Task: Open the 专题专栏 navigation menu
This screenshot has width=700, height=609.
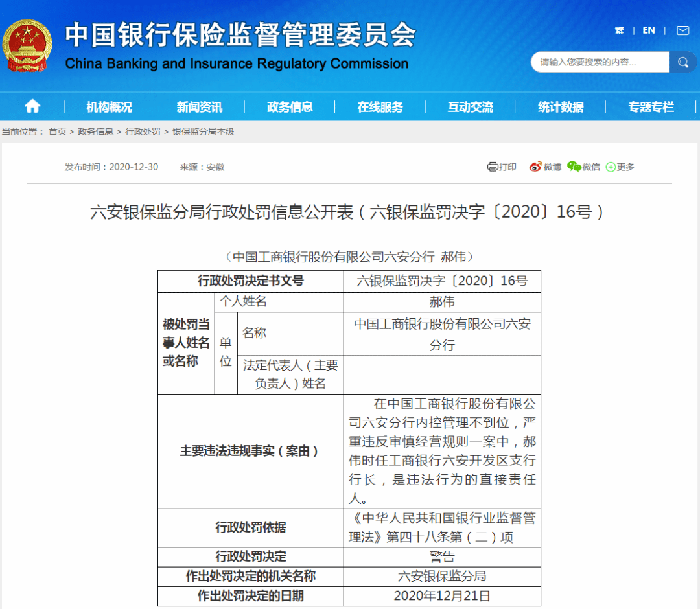Action: [650, 106]
